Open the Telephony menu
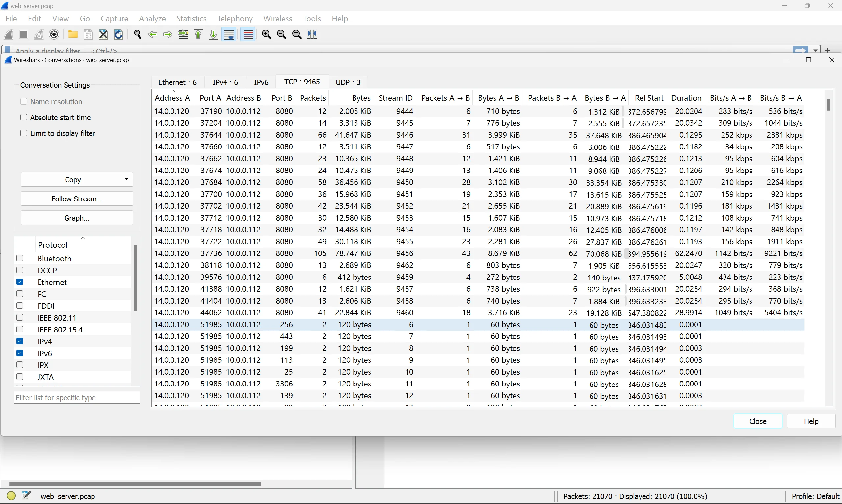Screen dimensions: 842x504 click(235, 19)
